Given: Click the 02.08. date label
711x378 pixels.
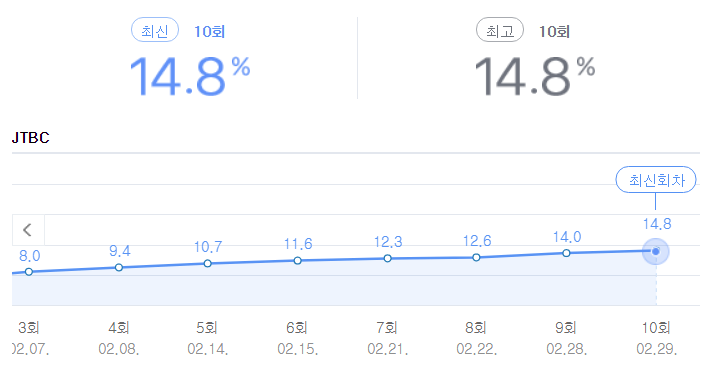Looking at the screenshot, I should 119,349.
